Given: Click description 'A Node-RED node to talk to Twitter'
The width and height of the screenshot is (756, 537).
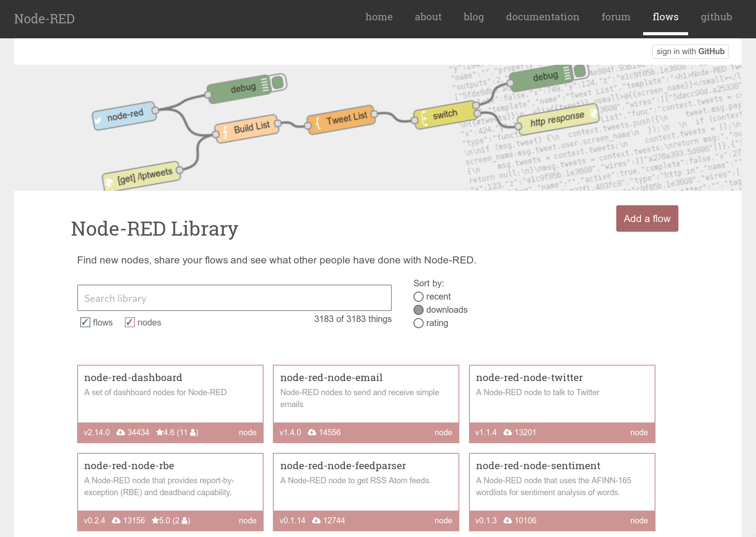Looking at the screenshot, I should [x=538, y=393].
